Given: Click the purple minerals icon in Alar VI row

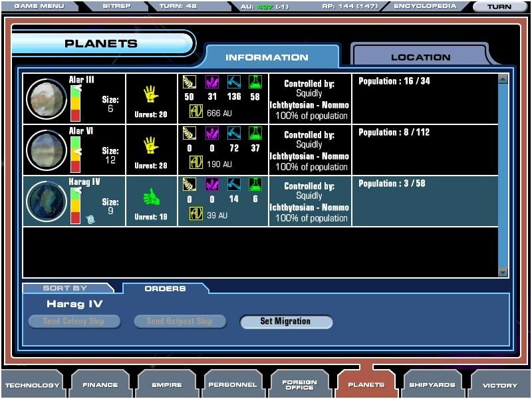Looking at the screenshot, I should click(x=212, y=133).
